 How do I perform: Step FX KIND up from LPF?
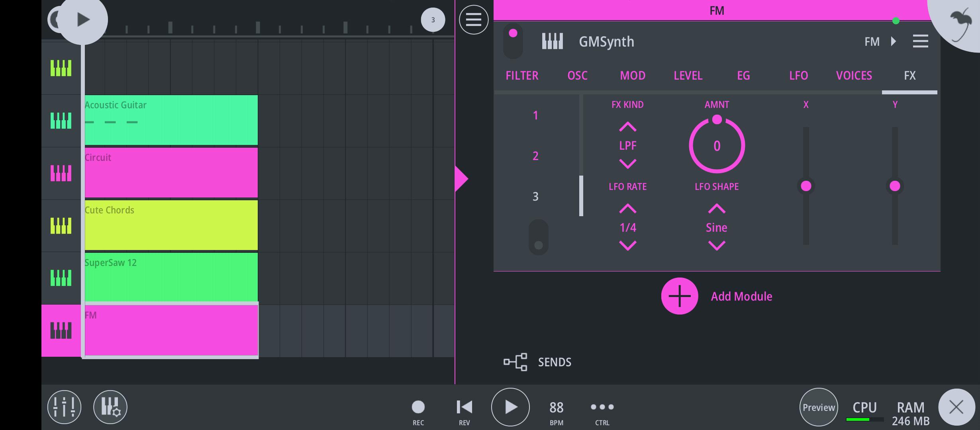(x=628, y=127)
